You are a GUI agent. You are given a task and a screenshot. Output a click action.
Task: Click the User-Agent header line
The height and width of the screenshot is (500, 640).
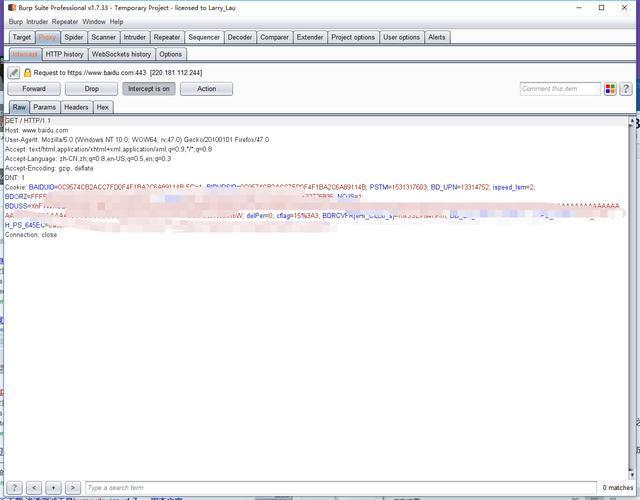coord(137,140)
